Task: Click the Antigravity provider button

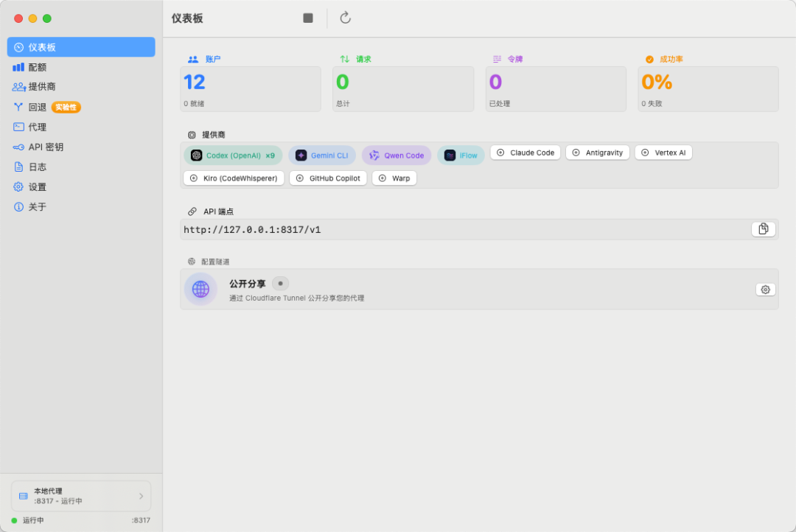Action: tap(597, 153)
